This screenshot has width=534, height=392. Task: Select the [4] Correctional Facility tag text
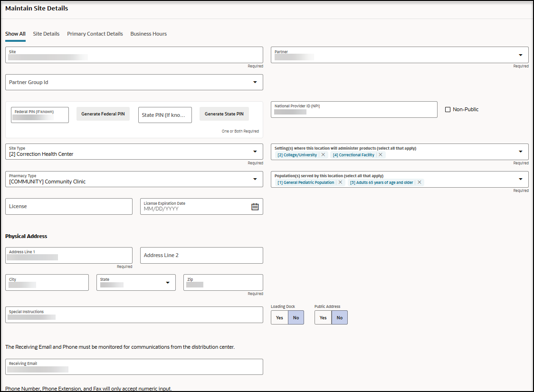point(353,154)
